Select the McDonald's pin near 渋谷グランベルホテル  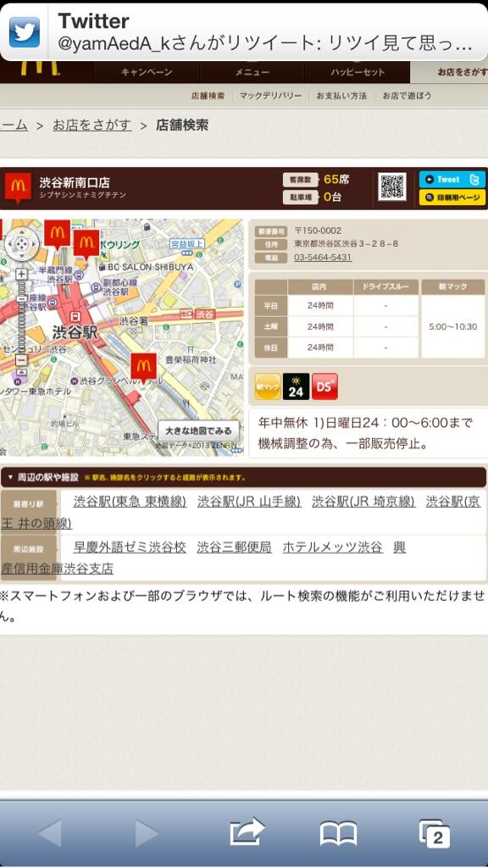tap(144, 368)
